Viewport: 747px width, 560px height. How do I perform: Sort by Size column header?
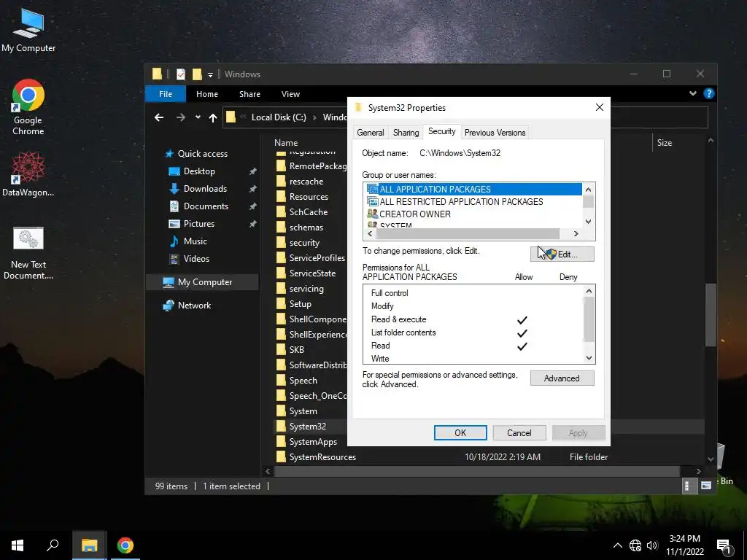click(x=664, y=142)
